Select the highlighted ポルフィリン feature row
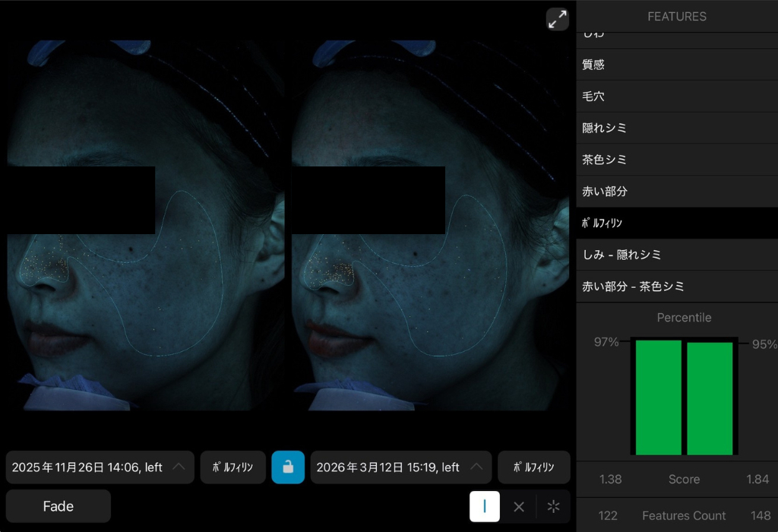The height and width of the screenshot is (532, 778). (x=676, y=223)
